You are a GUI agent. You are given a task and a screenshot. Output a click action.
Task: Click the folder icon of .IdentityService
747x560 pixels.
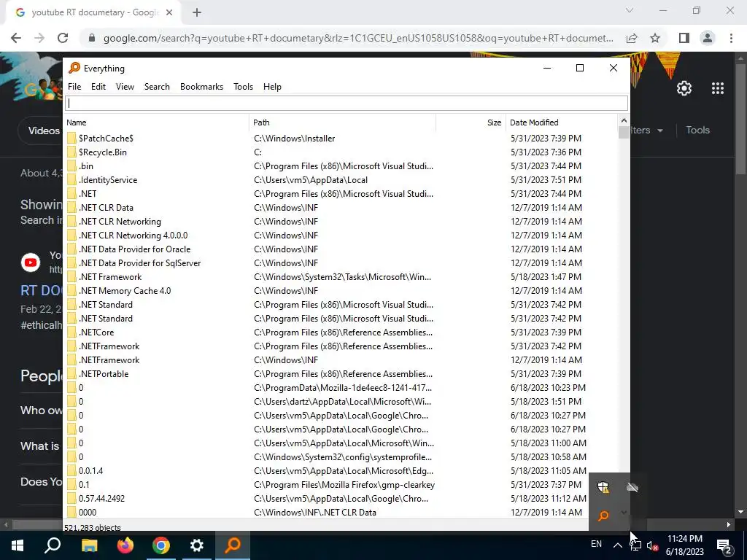[71, 179]
